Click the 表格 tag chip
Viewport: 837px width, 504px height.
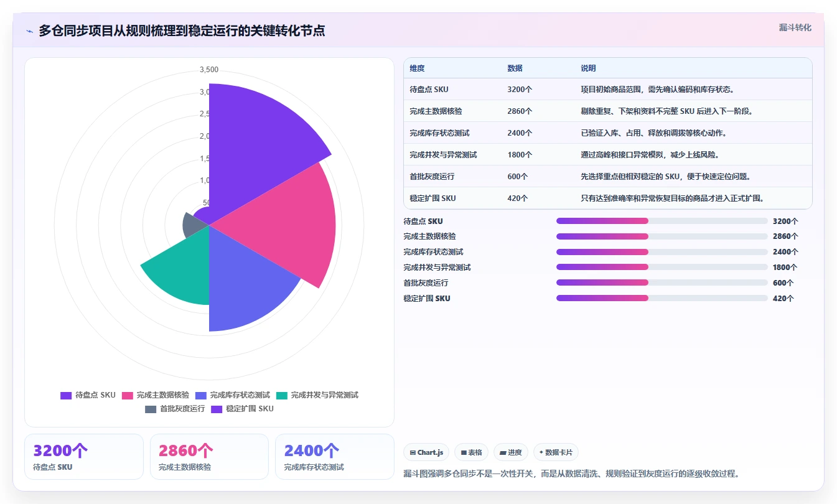(x=471, y=452)
